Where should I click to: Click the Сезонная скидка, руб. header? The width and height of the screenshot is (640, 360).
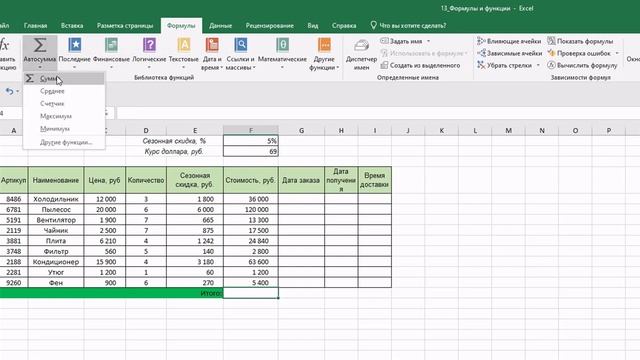pyautogui.click(x=195, y=180)
